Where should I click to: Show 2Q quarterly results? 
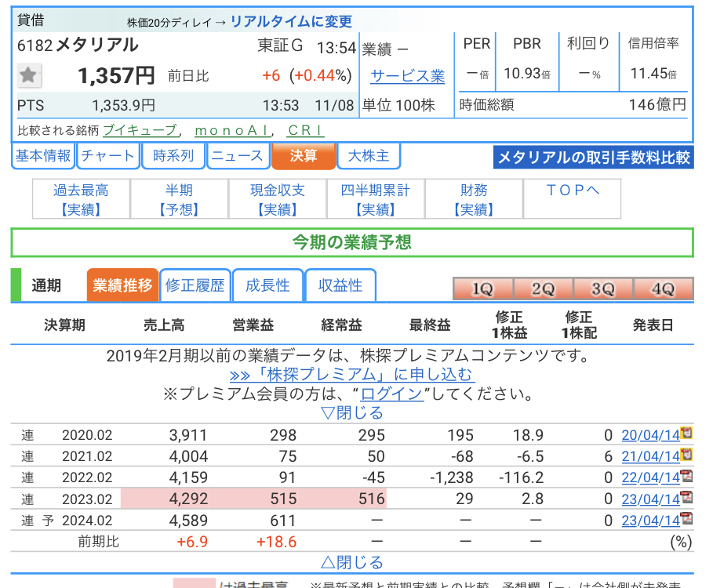tap(544, 289)
